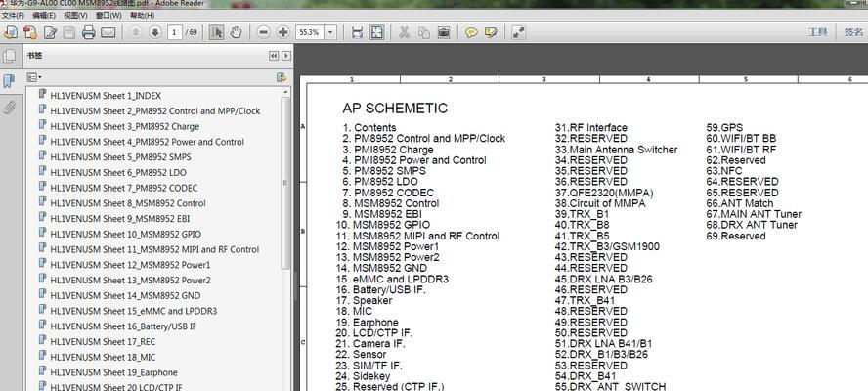Click the snapshot camera icon
This screenshot has width=868, height=391.
point(444,32)
